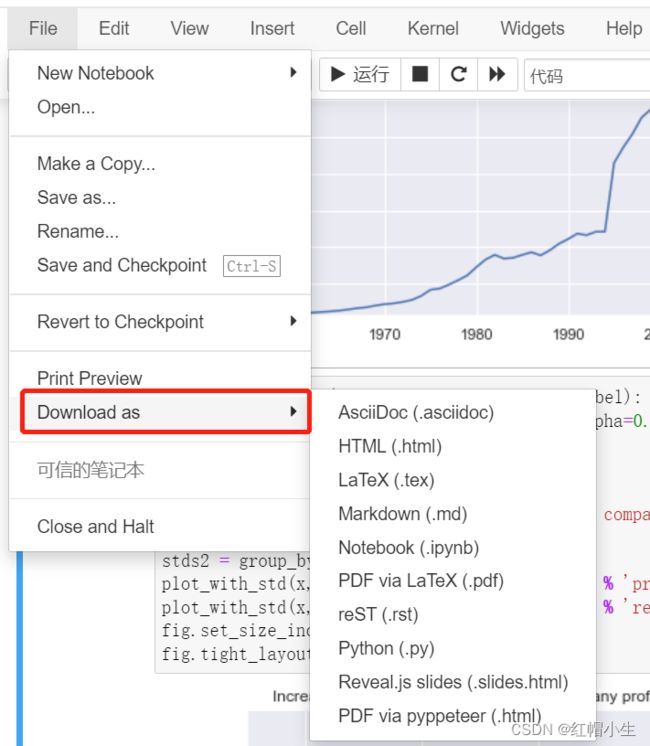This screenshot has width=650, height=746.
Task: Click Save and Checkpoint
Action: pos(160,265)
